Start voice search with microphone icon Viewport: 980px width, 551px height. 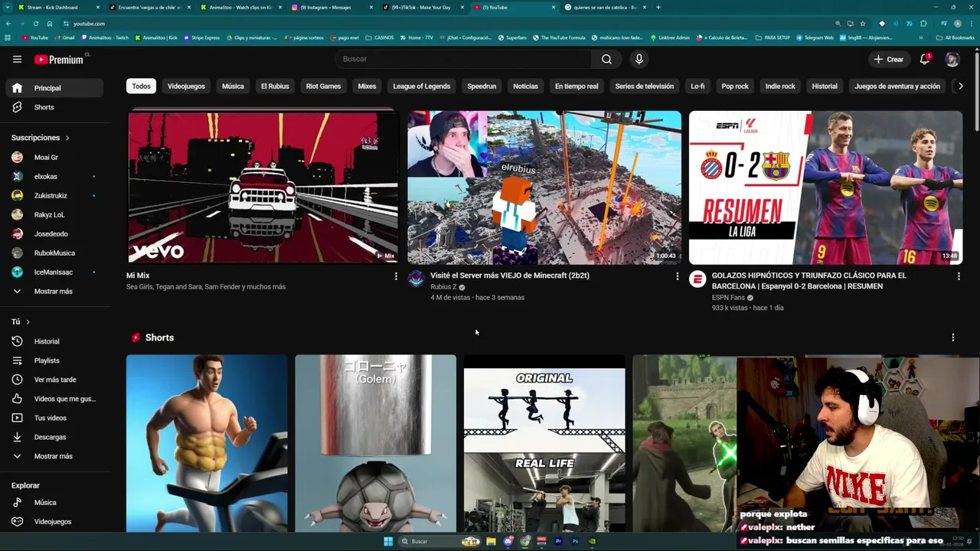[x=639, y=59]
